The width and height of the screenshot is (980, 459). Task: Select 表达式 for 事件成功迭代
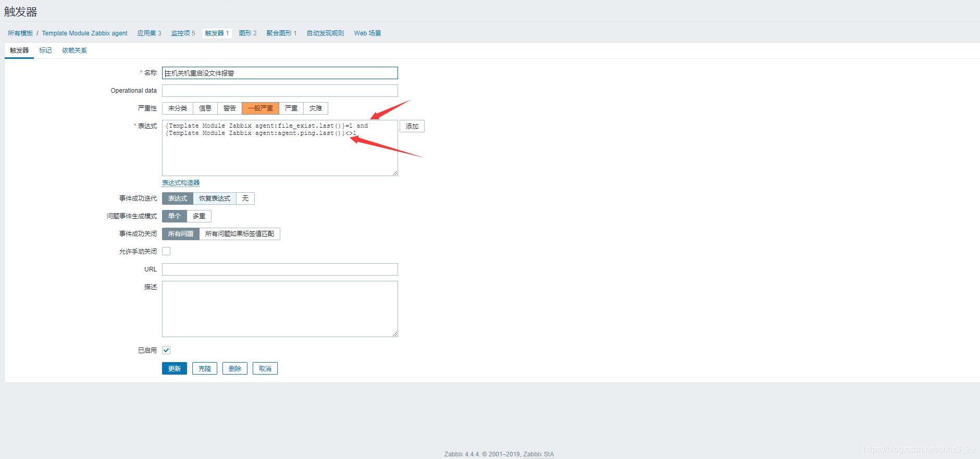point(178,199)
